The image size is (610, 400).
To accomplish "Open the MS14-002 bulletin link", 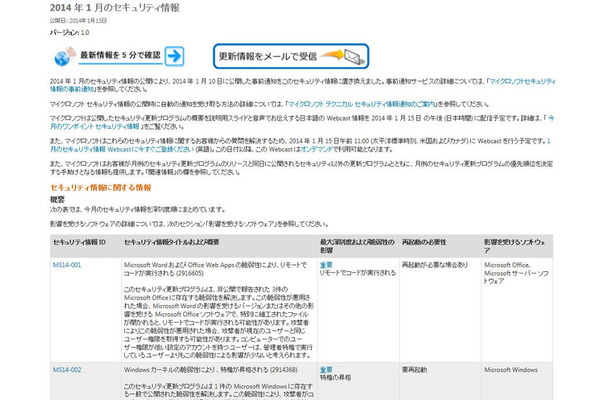I will point(66,369).
